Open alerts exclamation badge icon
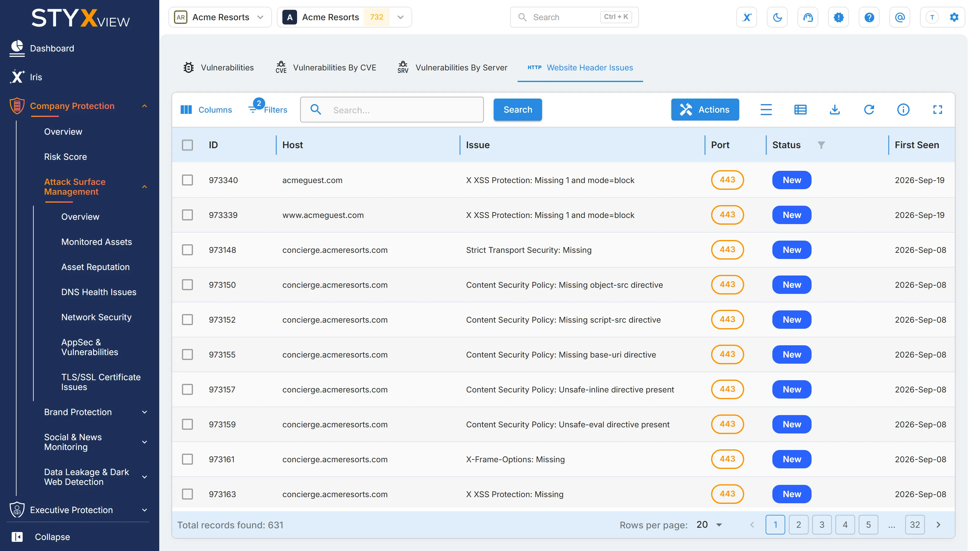980x551 pixels. tap(839, 17)
